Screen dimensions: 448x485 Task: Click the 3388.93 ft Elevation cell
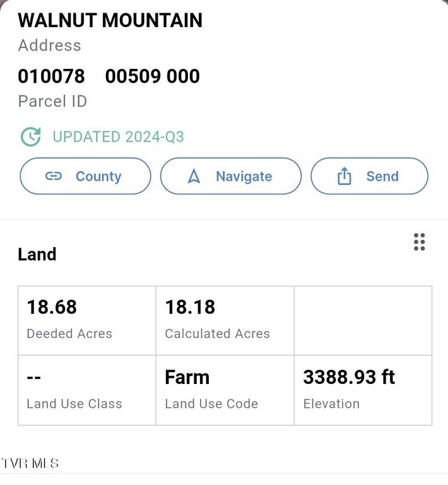(363, 390)
